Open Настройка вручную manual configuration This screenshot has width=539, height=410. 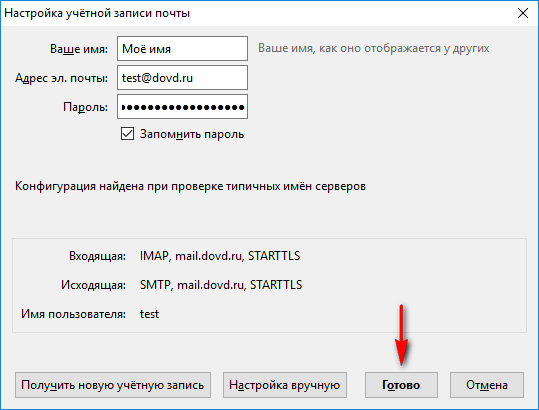click(285, 385)
